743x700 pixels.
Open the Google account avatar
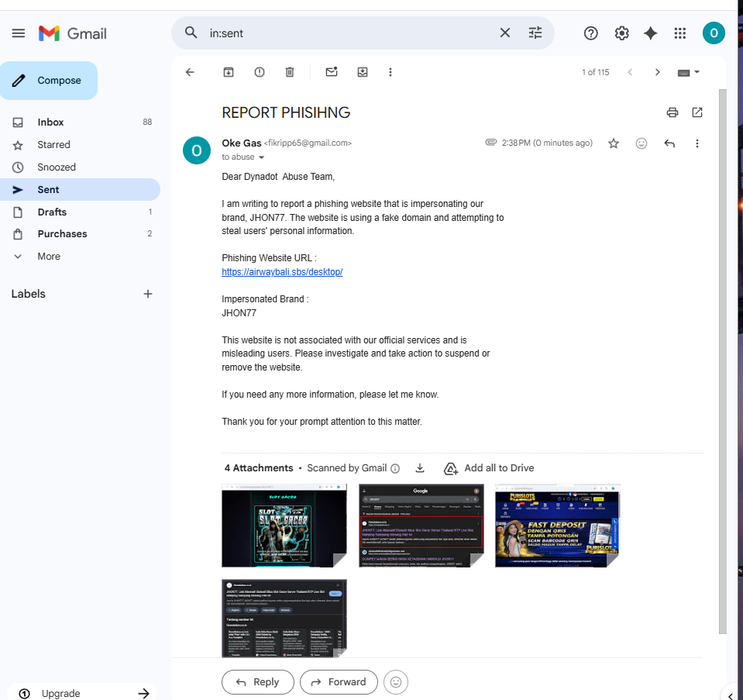click(x=713, y=33)
